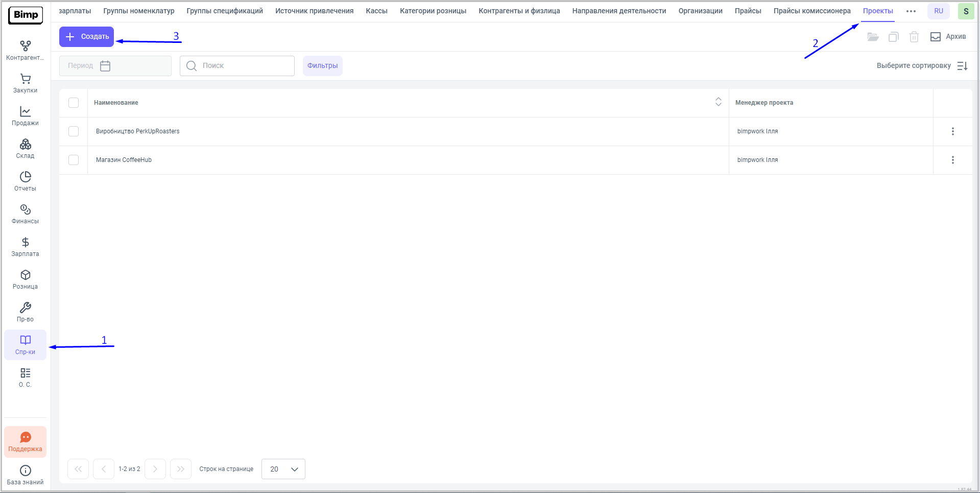Open the three-dot menu for Магазин CoffeeHub
980x493 pixels.
952,160
